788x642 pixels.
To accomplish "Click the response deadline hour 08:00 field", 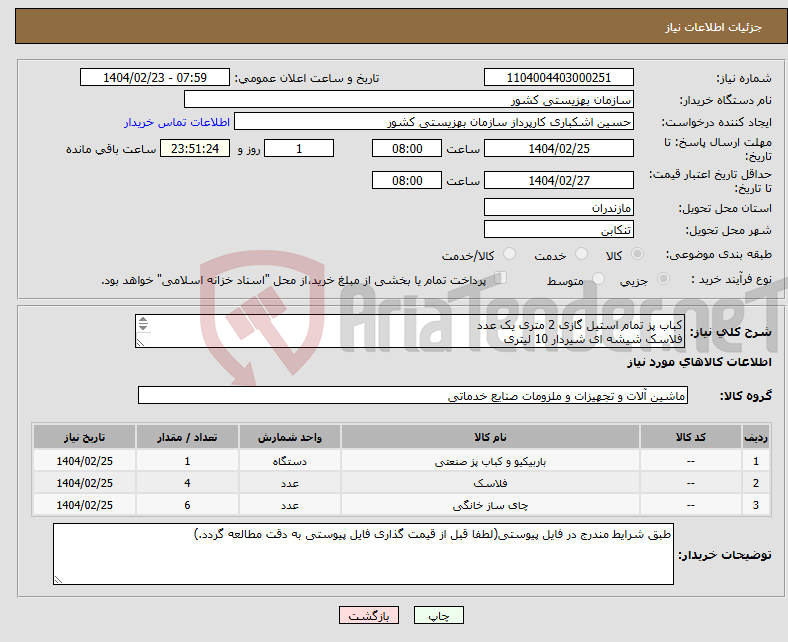I will pyautogui.click(x=407, y=148).
